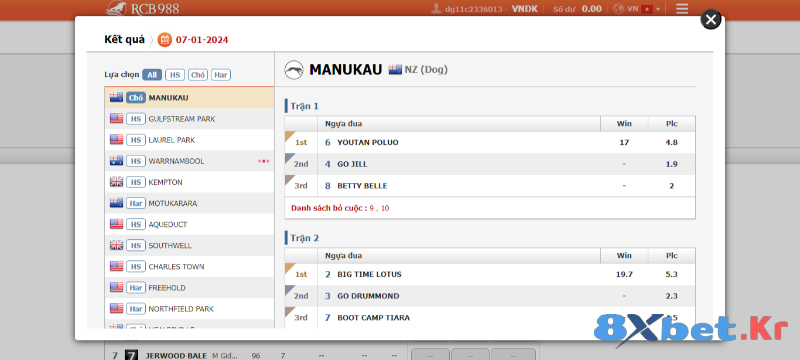800x360 pixels.
Task: Open the calendar icon beside 07-01-2024
Action: (164, 40)
